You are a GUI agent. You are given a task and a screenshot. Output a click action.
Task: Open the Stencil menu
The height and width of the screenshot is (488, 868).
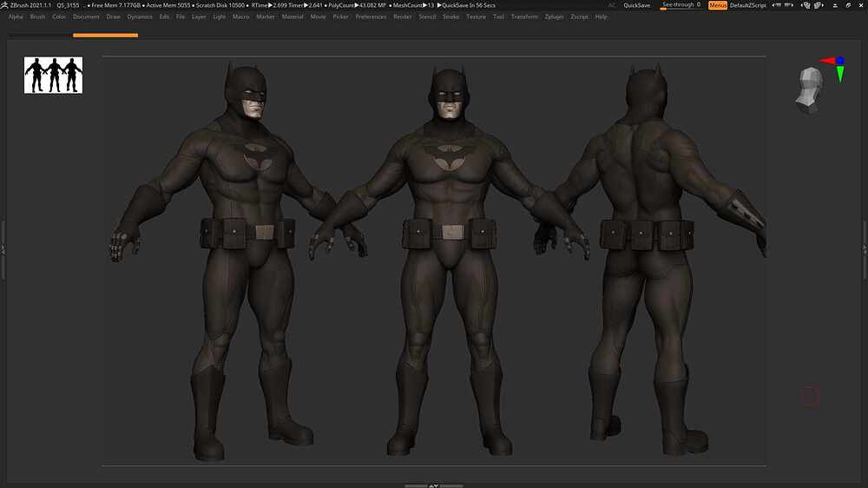pyautogui.click(x=427, y=16)
